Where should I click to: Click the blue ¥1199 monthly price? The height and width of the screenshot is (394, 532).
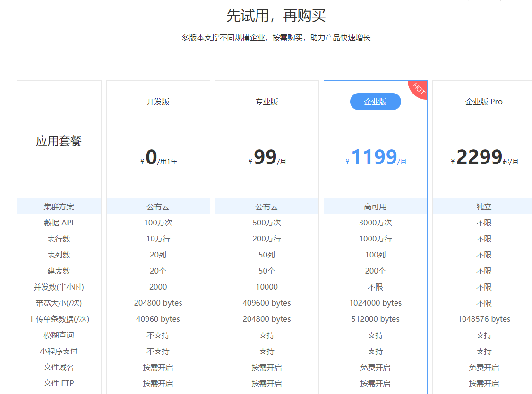click(x=376, y=157)
